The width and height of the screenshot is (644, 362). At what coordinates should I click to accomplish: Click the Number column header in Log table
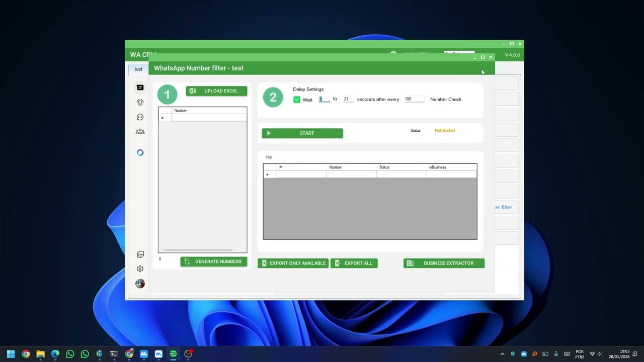click(352, 167)
